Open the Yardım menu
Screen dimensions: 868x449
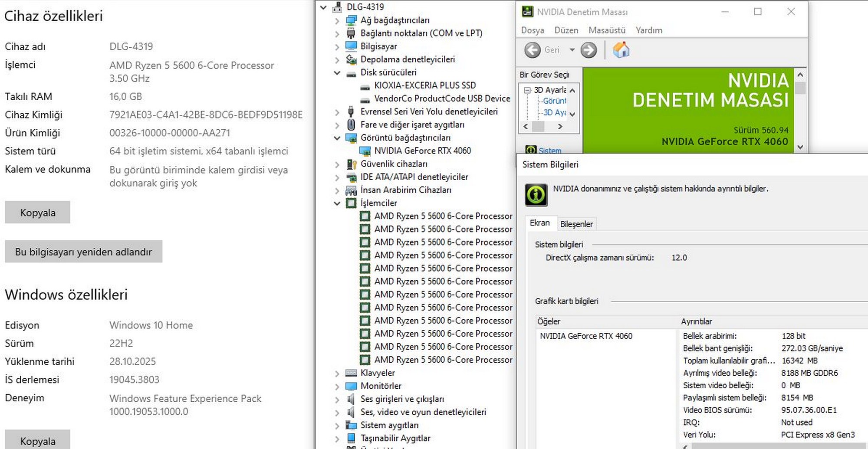648,30
